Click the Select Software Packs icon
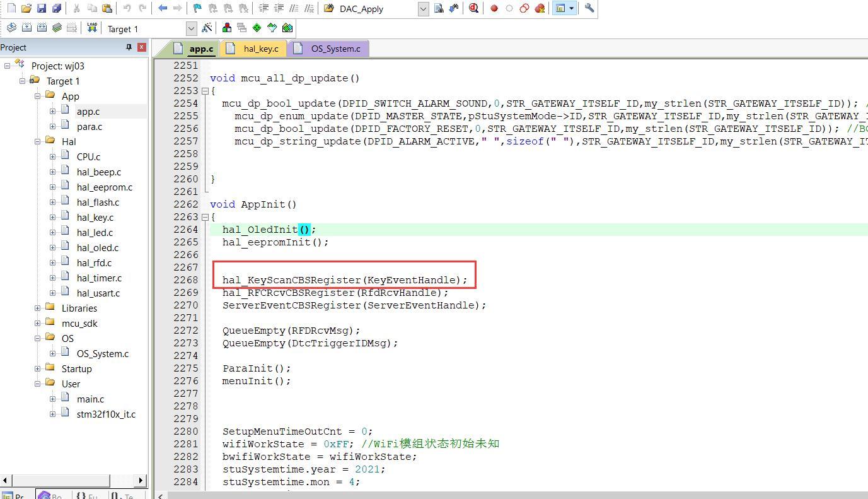This screenshot has height=499, width=868. coord(272,28)
